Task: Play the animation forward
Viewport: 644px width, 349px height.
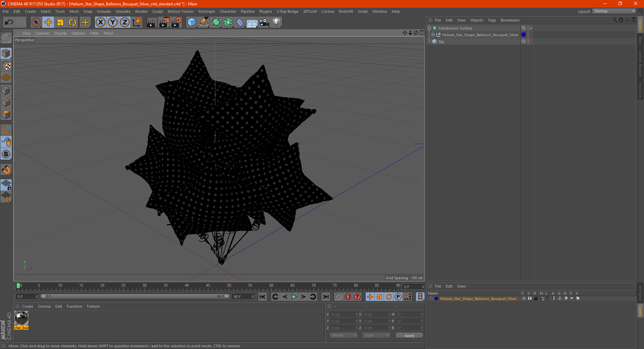Action: coord(294,297)
